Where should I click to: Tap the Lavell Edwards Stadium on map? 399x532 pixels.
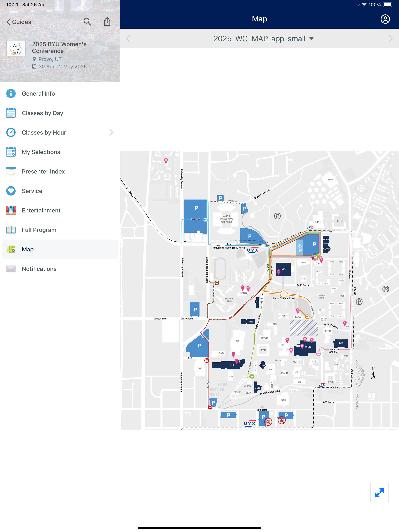pyautogui.click(x=226, y=219)
